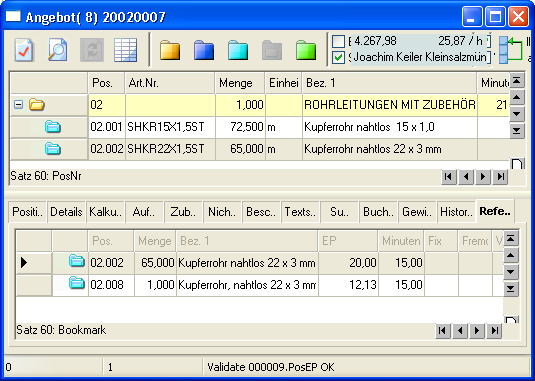Click the EP column header in lower grid
Image resolution: width=535 pixels, height=381 pixels.
[348, 241]
